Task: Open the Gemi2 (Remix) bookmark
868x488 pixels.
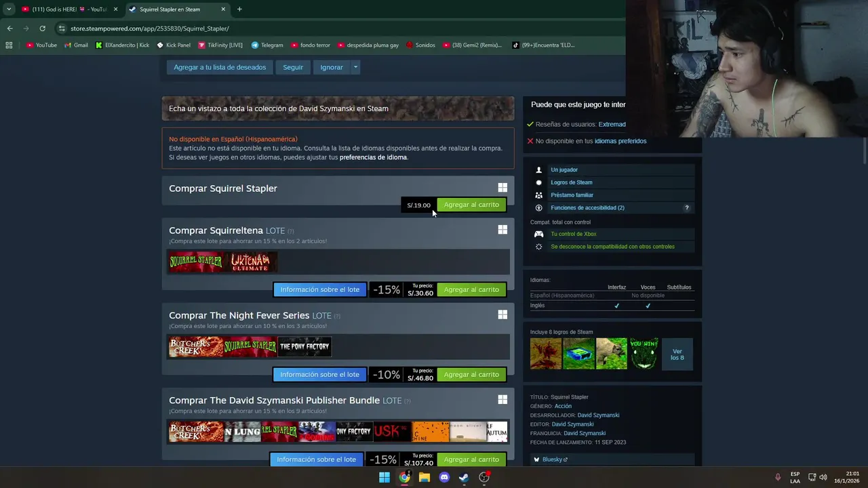Action: pyautogui.click(x=472, y=45)
